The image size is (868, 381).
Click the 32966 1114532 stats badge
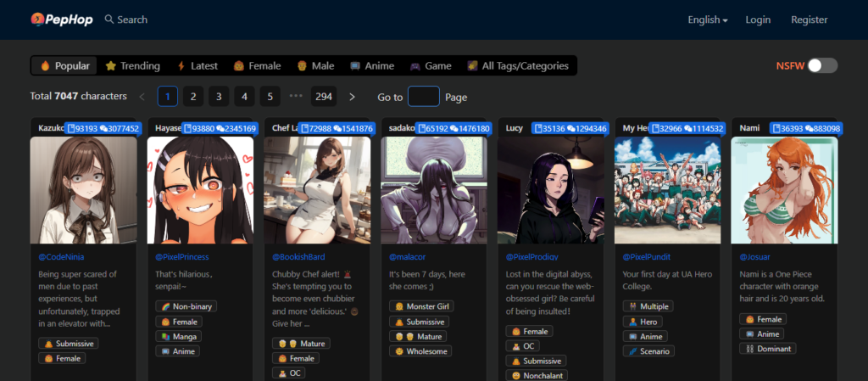(x=687, y=128)
